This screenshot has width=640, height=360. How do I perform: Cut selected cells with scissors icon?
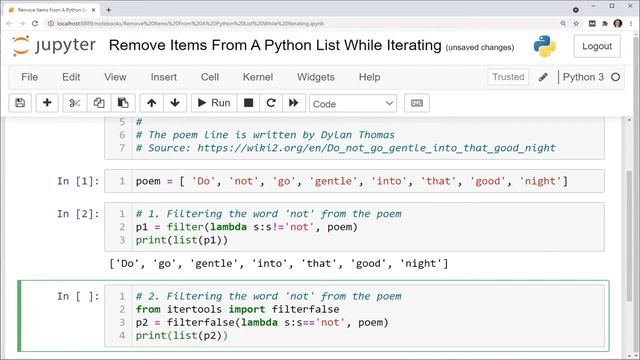tap(75, 103)
